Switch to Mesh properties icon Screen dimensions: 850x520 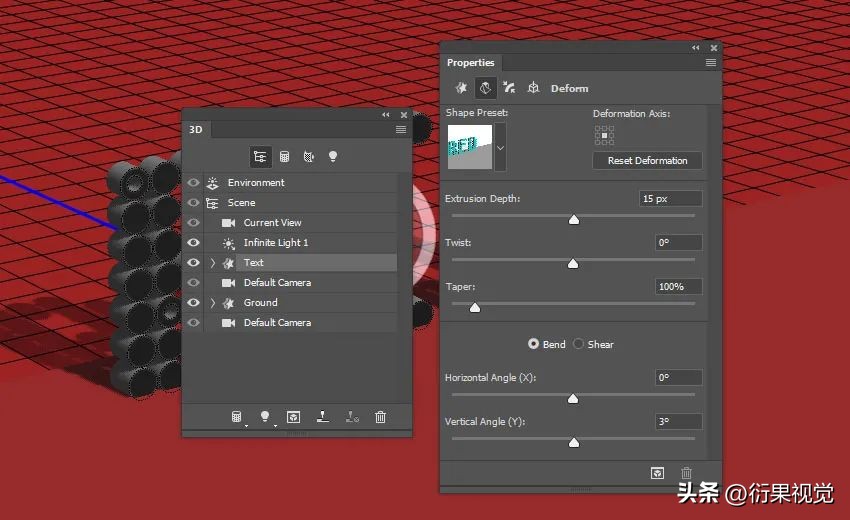461,88
